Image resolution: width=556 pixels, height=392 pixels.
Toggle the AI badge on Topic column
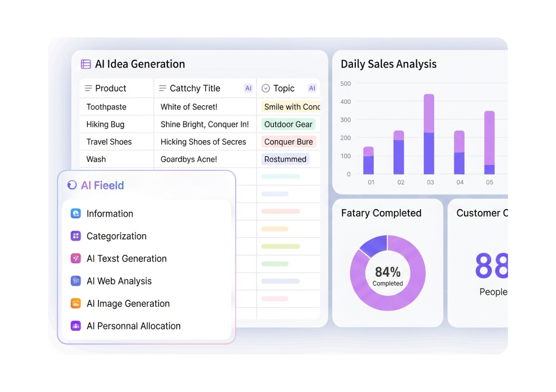[312, 88]
